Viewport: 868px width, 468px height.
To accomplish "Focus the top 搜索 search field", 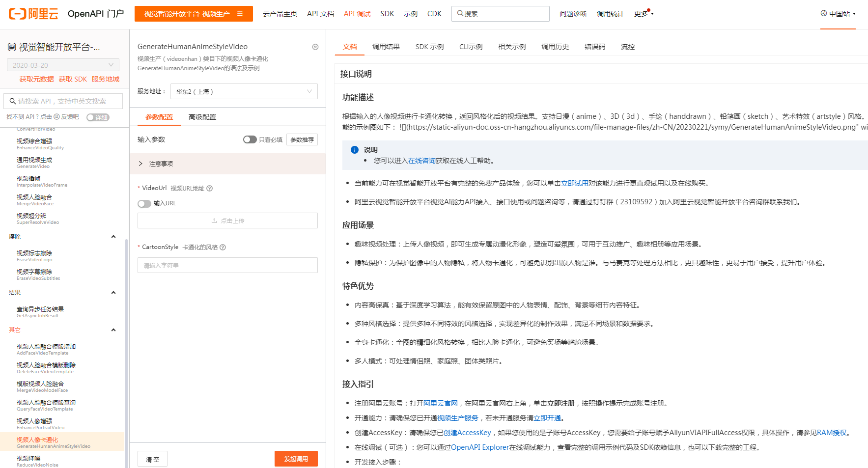I will [x=500, y=14].
